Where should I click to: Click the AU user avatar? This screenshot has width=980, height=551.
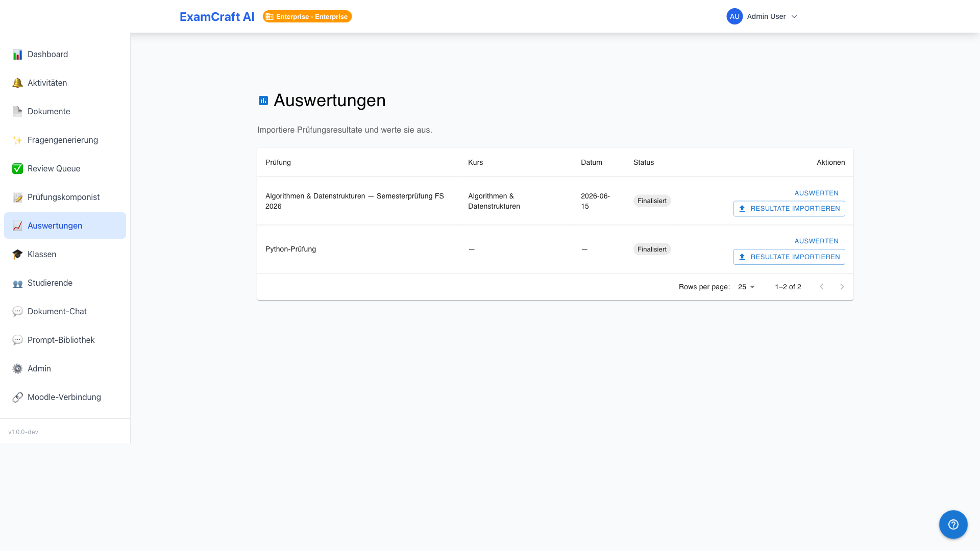click(734, 16)
